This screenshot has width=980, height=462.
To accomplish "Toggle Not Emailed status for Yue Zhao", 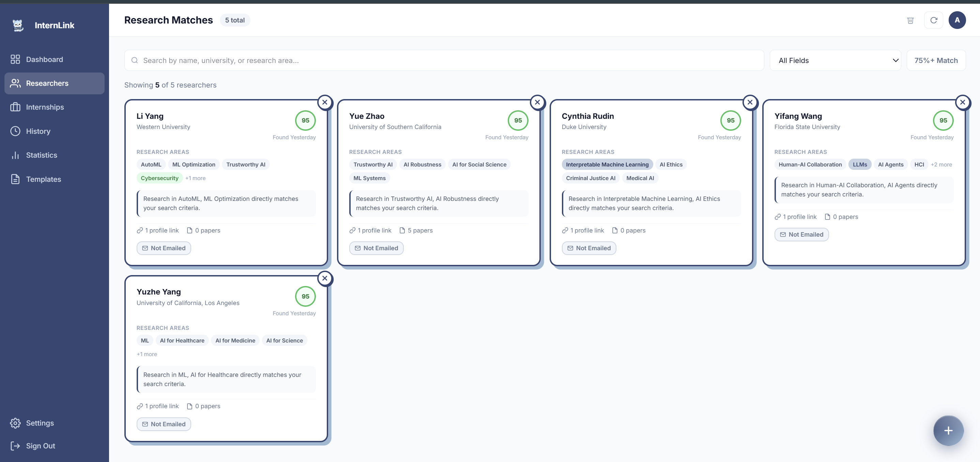I will tap(376, 248).
